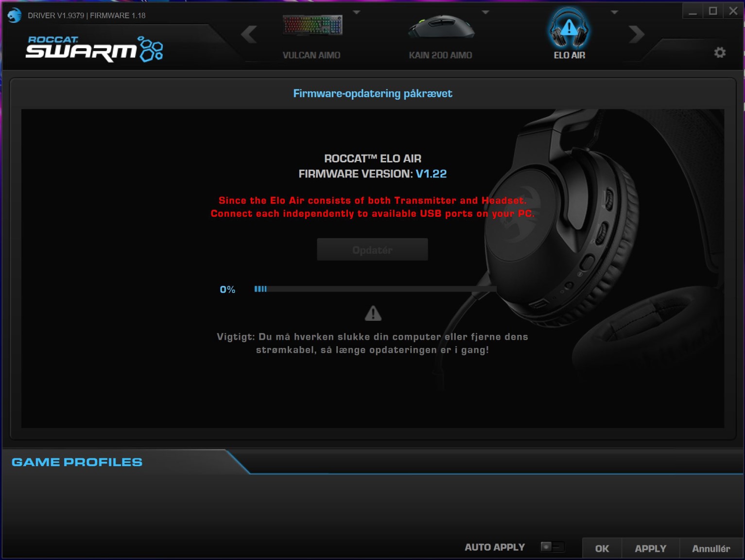Click the warning triangle above Vigtigt notice
745x560 pixels.
pyautogui.click(x=373, y=313)
